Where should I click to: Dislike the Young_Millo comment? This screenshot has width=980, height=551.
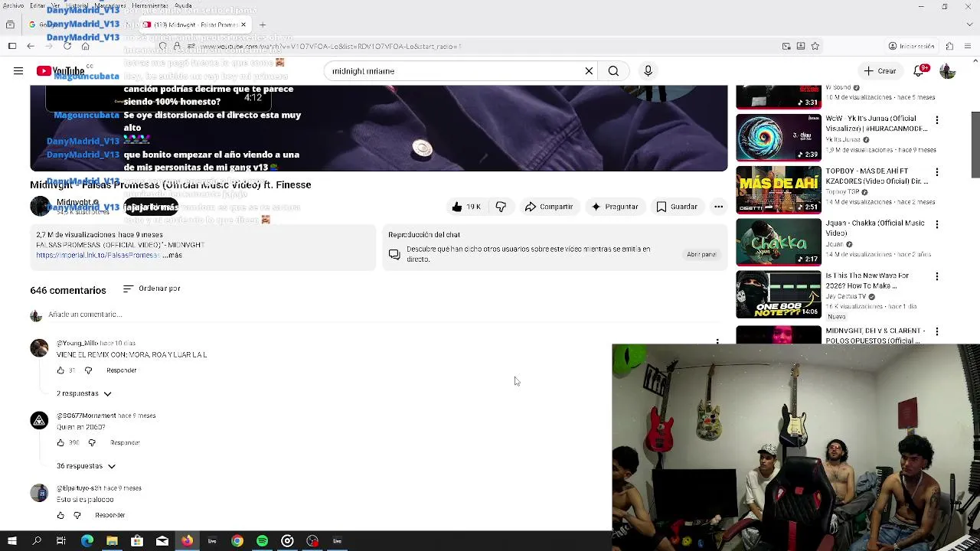click(x=88, y=370)
